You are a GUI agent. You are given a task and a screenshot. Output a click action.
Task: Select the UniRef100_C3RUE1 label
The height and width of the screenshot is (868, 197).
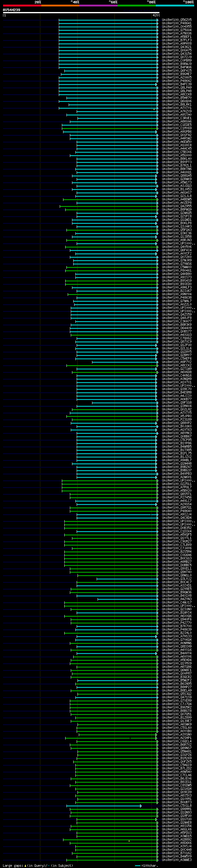click(176, 118)
